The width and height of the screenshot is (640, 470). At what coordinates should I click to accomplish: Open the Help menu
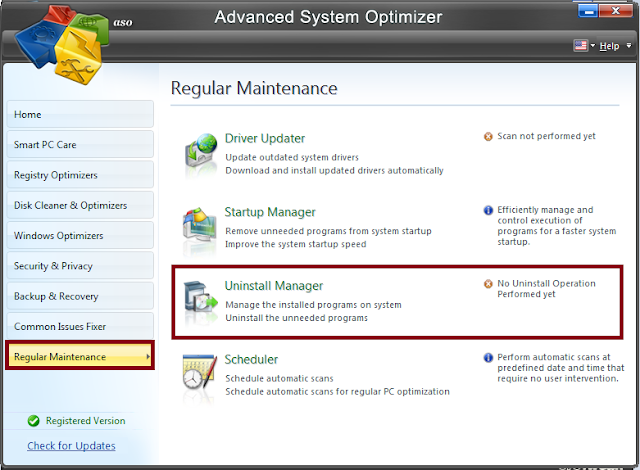click(609, 46)
